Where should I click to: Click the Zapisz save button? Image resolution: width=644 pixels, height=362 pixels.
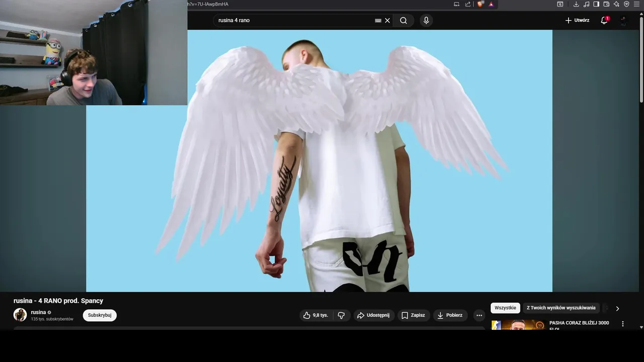(x=413, y=315)
